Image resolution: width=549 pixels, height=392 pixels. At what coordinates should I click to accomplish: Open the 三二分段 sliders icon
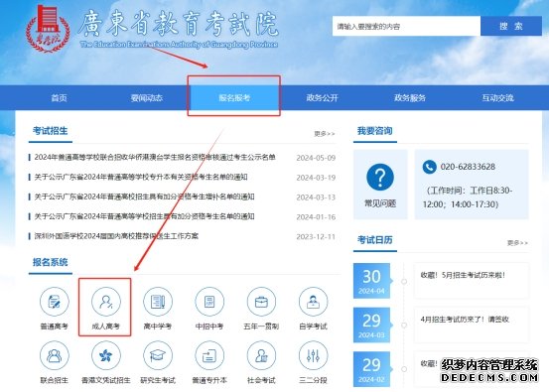(x=313, y=355)
